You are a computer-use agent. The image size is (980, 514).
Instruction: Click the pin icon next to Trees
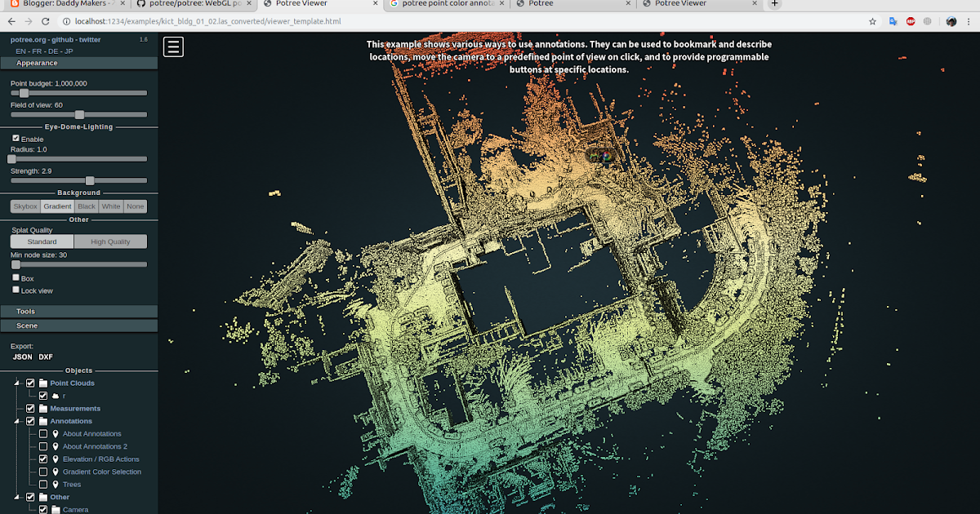tap(56, 485)
